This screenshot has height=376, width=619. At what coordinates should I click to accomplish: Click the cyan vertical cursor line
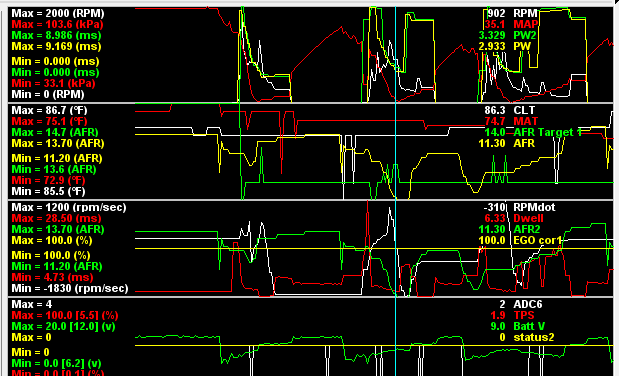point(396,190)
